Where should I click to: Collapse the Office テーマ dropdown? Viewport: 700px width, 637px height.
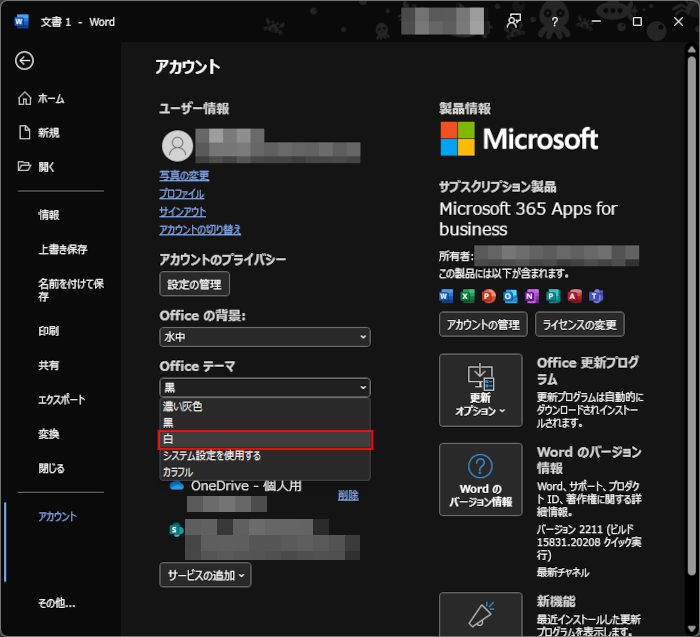(x=265, y=387)
